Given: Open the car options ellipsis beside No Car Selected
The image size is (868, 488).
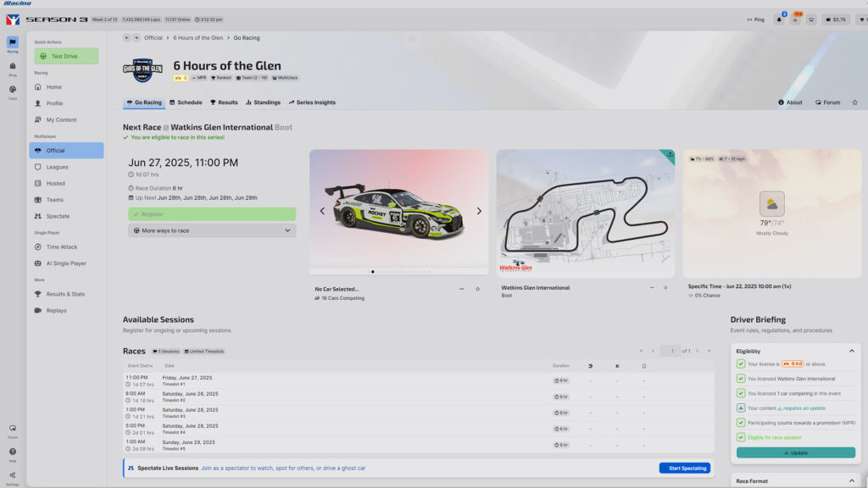Looking at the screenshot, I should click(461, 289).
